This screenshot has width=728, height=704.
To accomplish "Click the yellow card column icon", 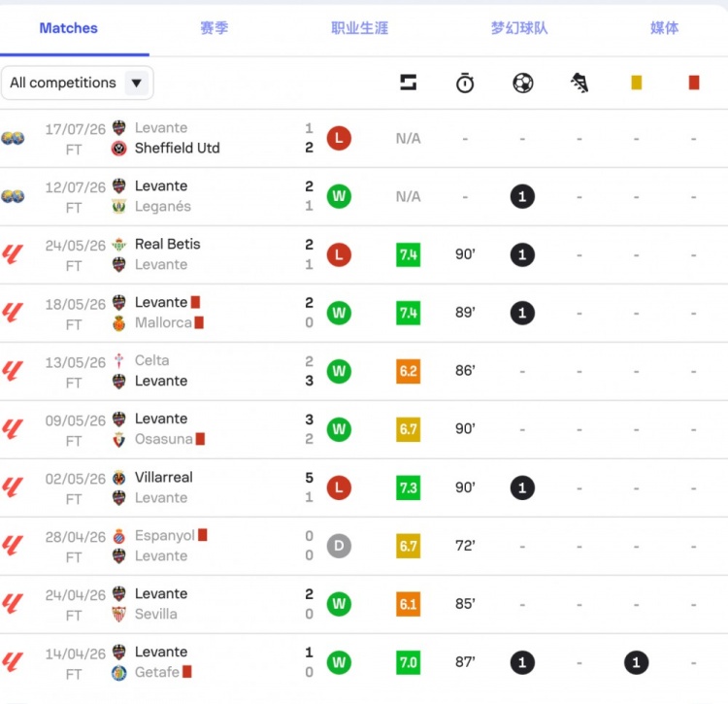I will 636,83.
